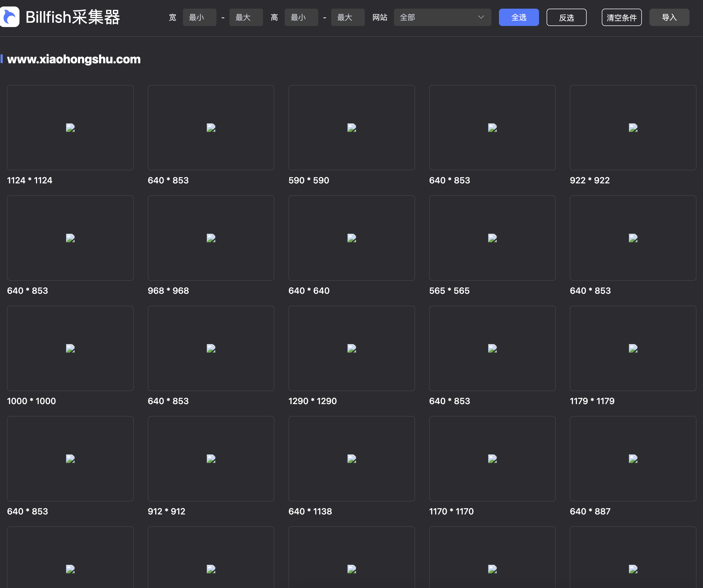Select the 968 * 968 image thumbnail
Viewport: 703px width, 588px height.
tap(211, 238)
